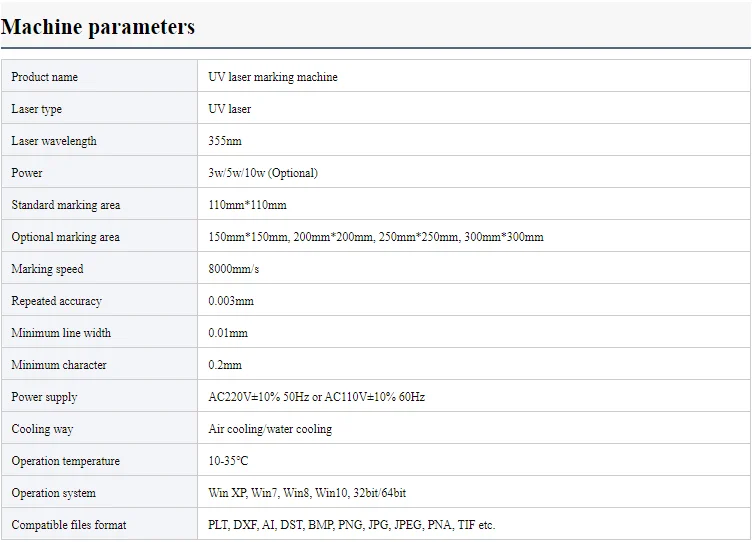Viewport: 752px width, 542px height.
Task: Click the Optional marking area sizes text
Action: 376,237
